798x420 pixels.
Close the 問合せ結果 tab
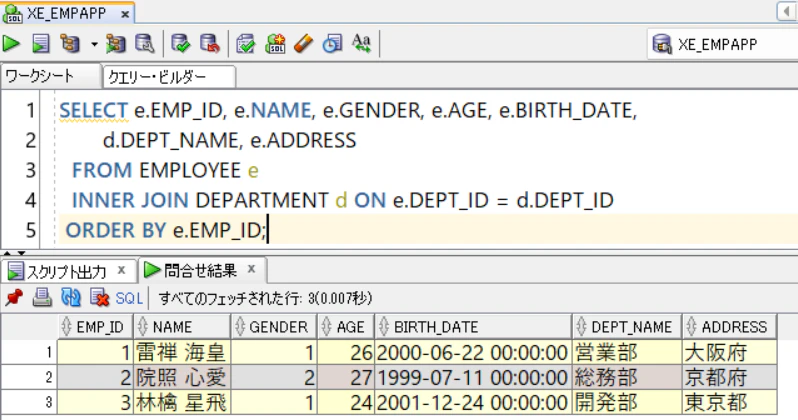tap(251, 269)
